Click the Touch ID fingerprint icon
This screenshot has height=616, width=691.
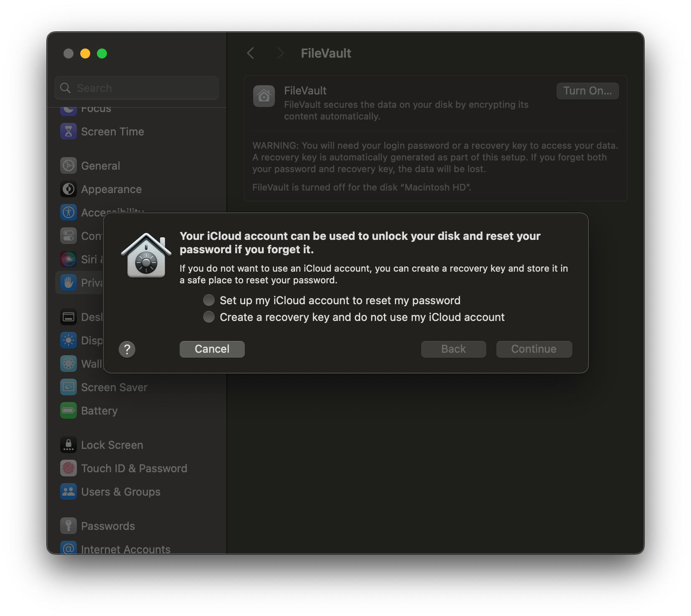pos(69,468)
